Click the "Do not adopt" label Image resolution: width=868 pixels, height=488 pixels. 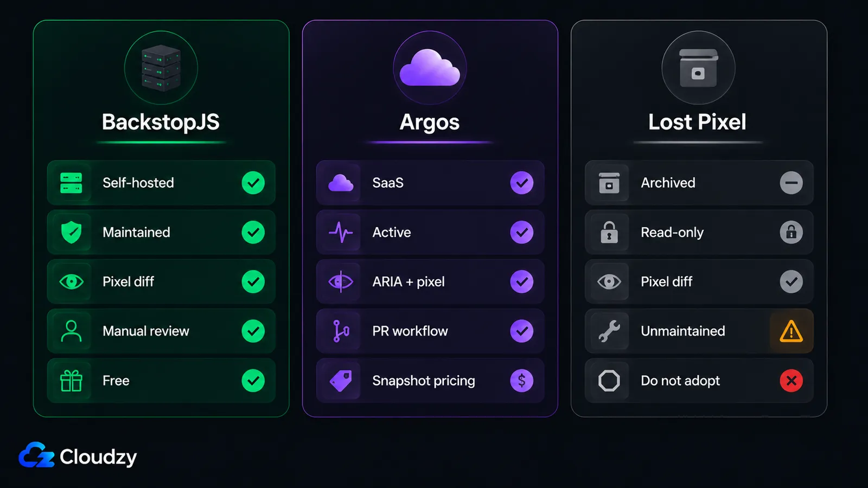(680, 381)
